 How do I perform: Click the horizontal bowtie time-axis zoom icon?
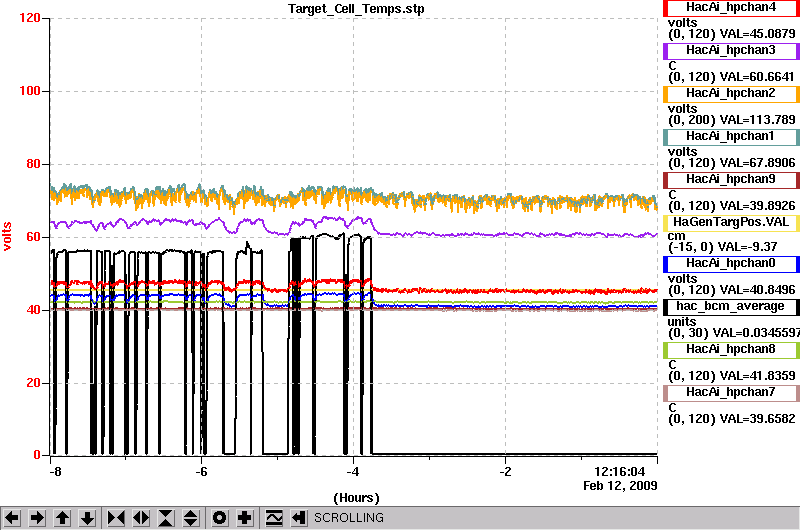116,518
